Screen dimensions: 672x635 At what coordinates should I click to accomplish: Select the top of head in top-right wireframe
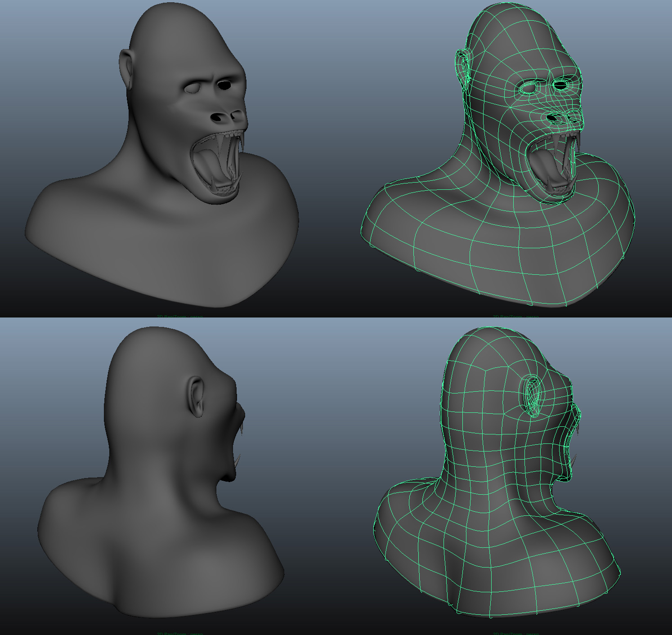click(508, 18)
